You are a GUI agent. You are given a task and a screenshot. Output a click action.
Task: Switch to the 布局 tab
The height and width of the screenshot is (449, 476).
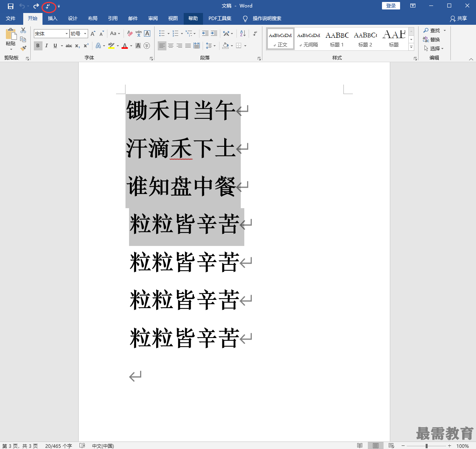pos(92,18)
